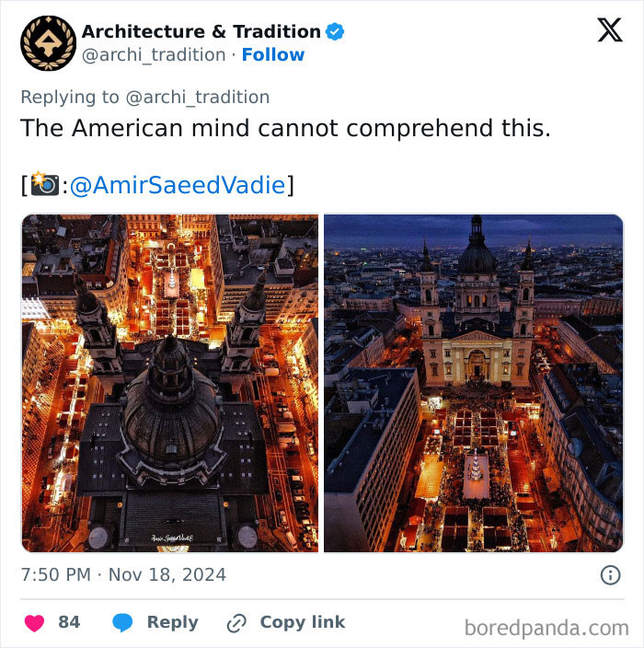This screenshot has width=644, height=648.
Task: Click the 84 likes count
Action: 69,622
